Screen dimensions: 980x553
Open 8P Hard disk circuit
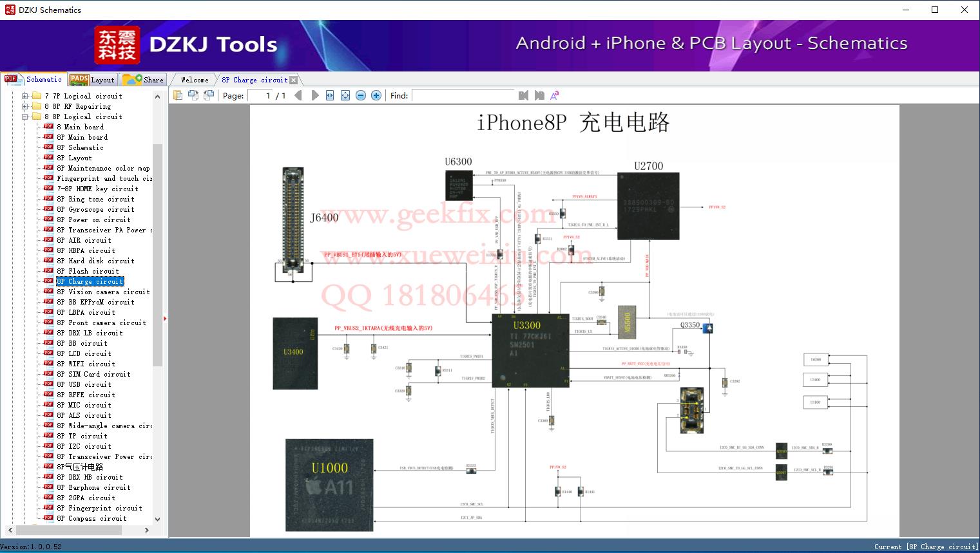(x=95, y=261)
